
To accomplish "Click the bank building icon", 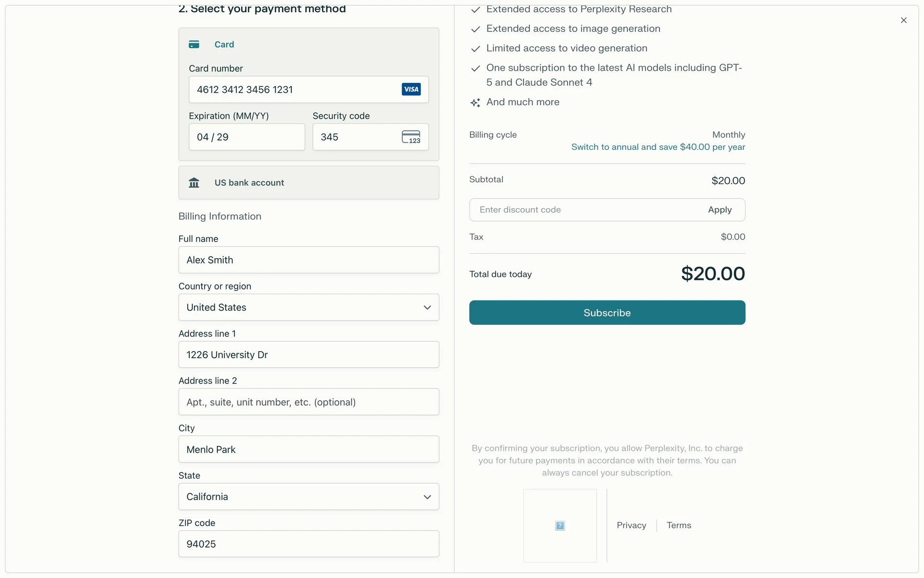I will (x=194, y=183).
